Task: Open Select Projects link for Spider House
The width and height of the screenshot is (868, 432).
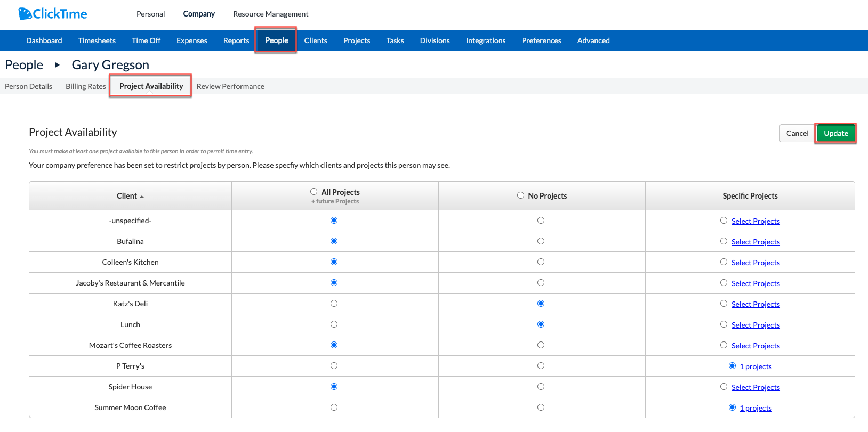Action: click(756, 387)
